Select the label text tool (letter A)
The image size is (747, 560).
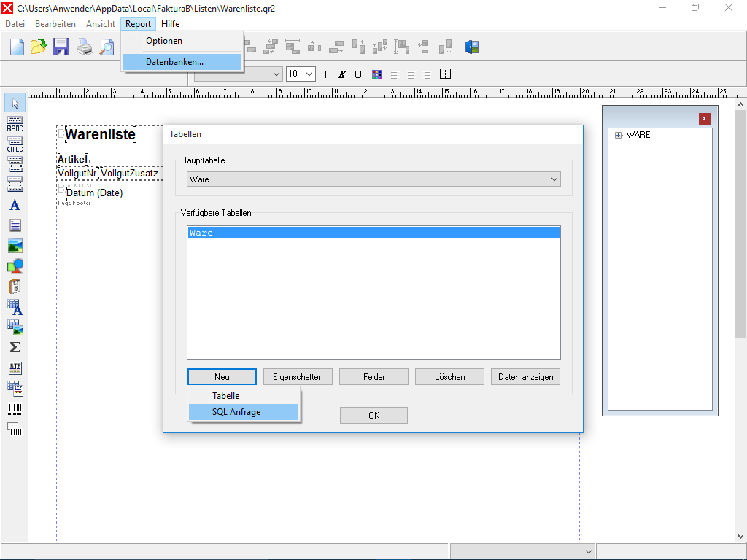coord(15,205)
